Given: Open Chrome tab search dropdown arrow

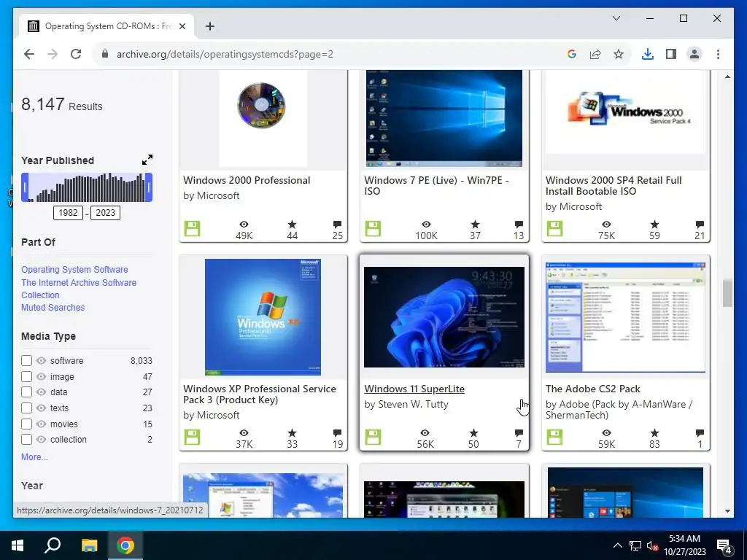Looking at the screenshot, I should point(616,18).
